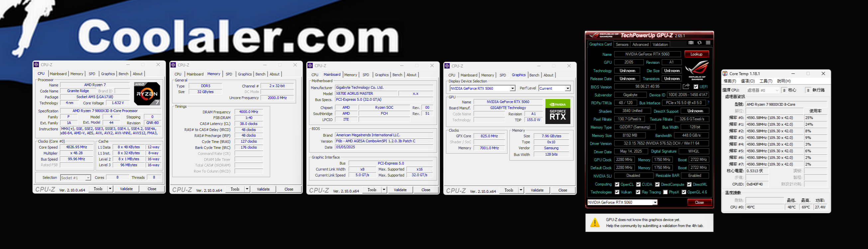The width and height of the screenshot is (868, 249).
Task: Open the 說明(H) menu in Core Temp
Action: tap(784, 81)
